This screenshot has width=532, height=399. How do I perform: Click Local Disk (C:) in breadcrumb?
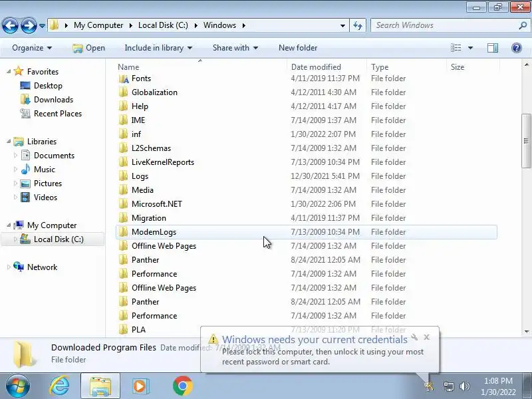163,25
